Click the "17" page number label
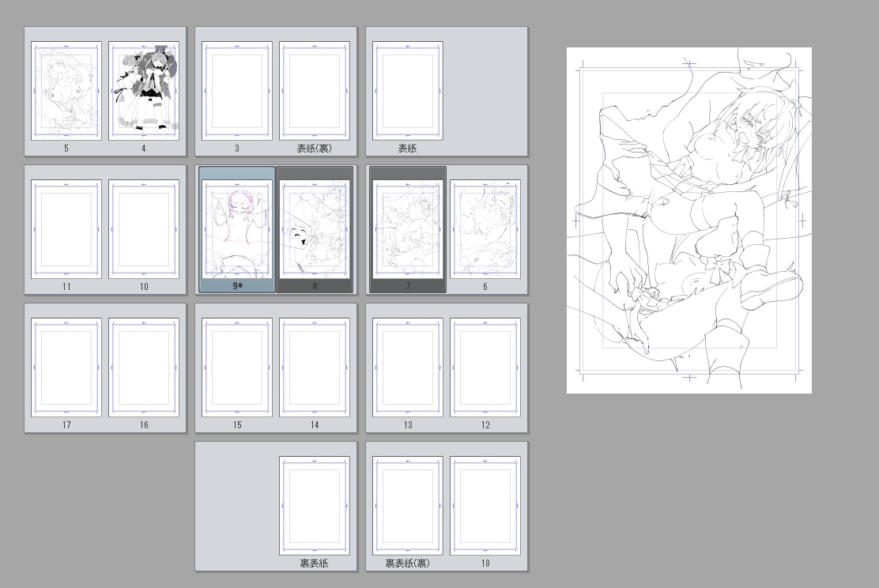Image resolution: width=879 pixels, height=588 pixels. [66, 425]
